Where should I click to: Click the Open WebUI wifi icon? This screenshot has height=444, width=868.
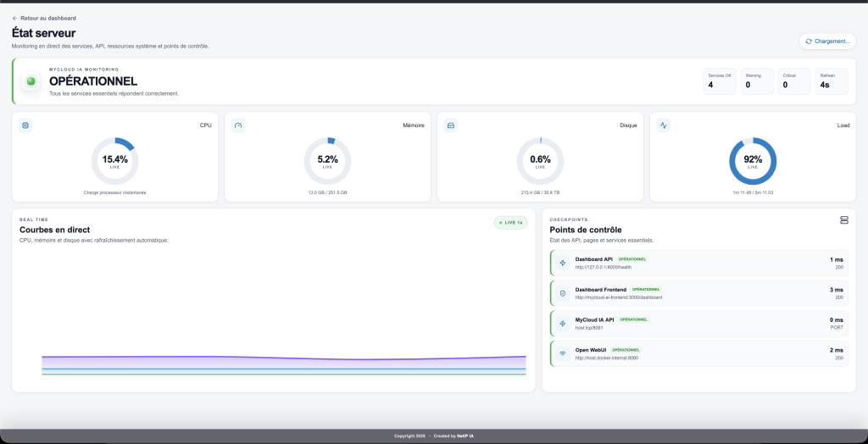563,354
